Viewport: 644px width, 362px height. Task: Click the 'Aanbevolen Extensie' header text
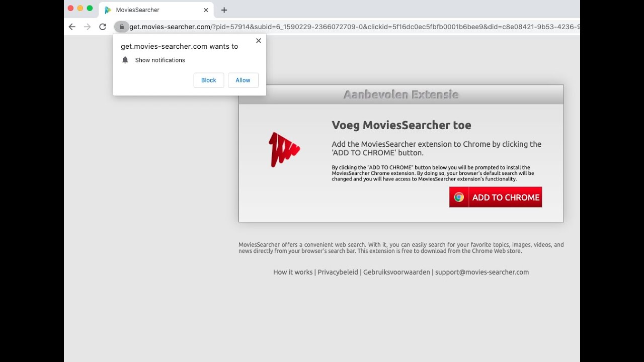[x=401, y=94]
